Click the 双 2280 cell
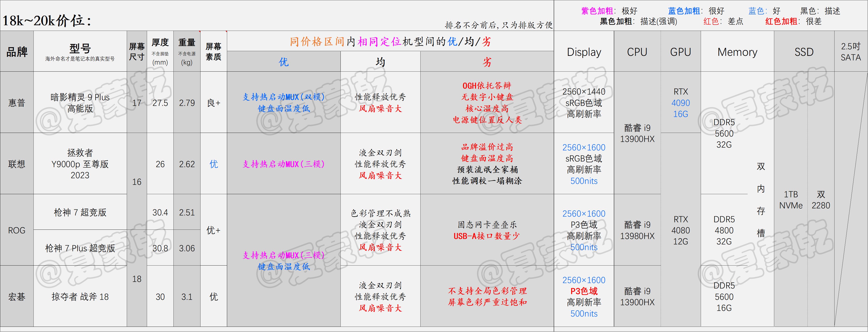This screenshot has height=332, width=868. point(821,200)
